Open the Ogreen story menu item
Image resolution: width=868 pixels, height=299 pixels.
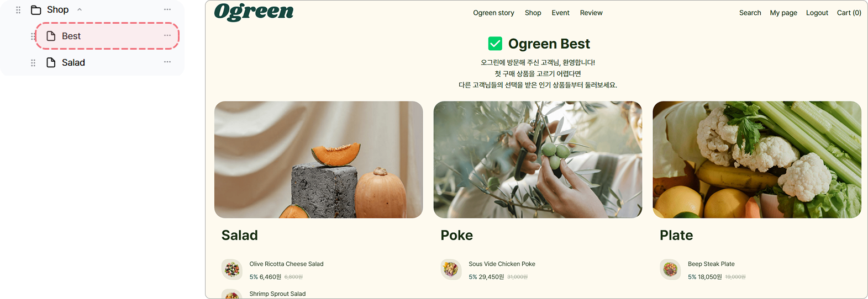pos(493,13)
